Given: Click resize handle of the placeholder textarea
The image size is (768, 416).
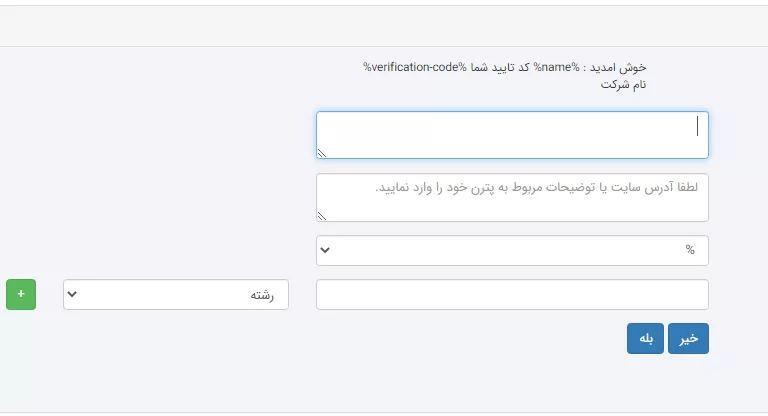Looking at the screenshot, I should click(322, 216).
